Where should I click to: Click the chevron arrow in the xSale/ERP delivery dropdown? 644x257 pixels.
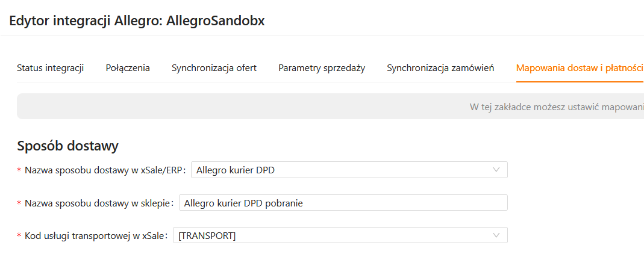point(496,170)
